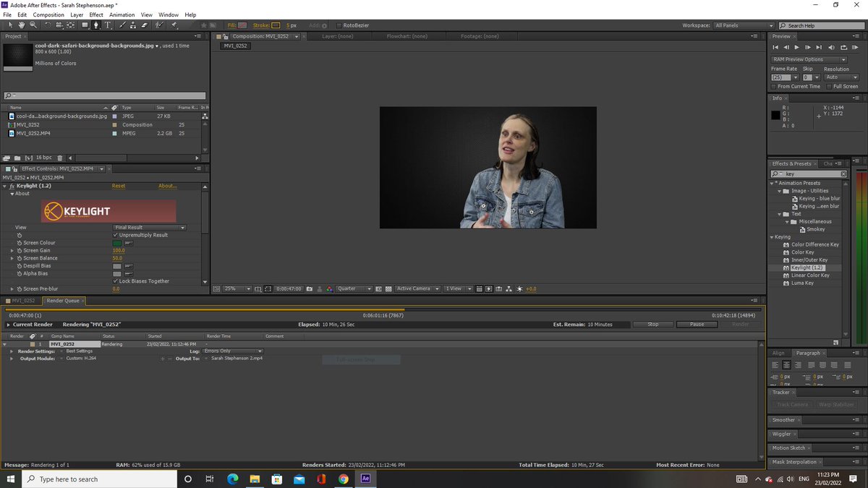Open the Layer menu
868x488 pixels.
click(77, 14)
